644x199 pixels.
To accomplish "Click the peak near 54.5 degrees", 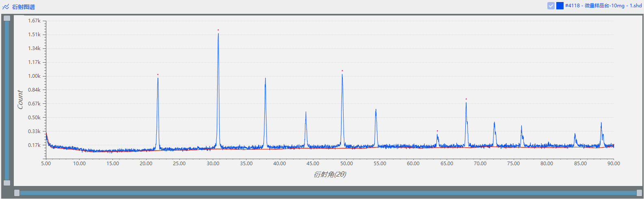I will coord(376,111).
